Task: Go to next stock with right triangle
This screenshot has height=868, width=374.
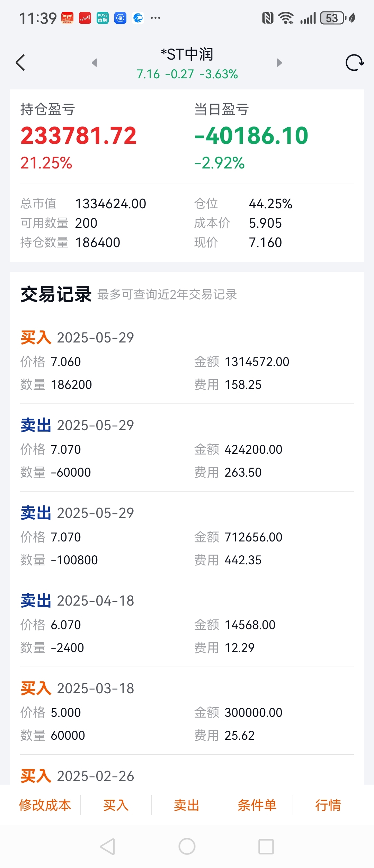Action: click(x=279, y=63)
